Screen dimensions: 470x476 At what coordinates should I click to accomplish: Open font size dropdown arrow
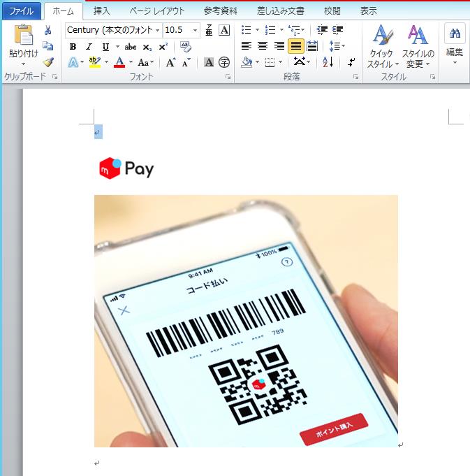196,30
